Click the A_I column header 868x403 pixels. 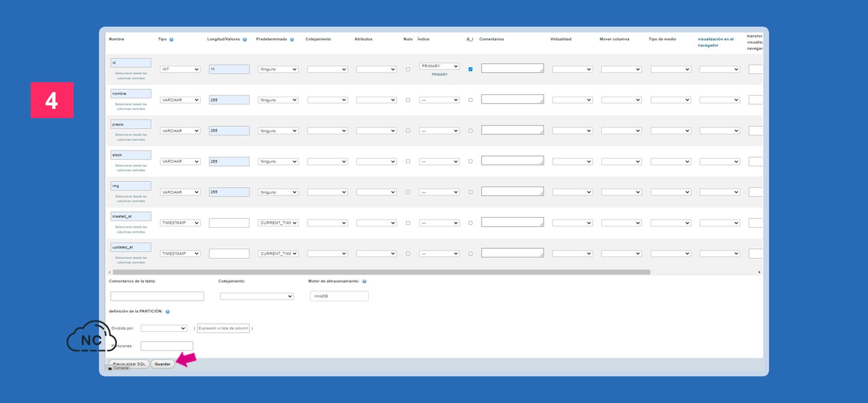[x=470, y=39]
